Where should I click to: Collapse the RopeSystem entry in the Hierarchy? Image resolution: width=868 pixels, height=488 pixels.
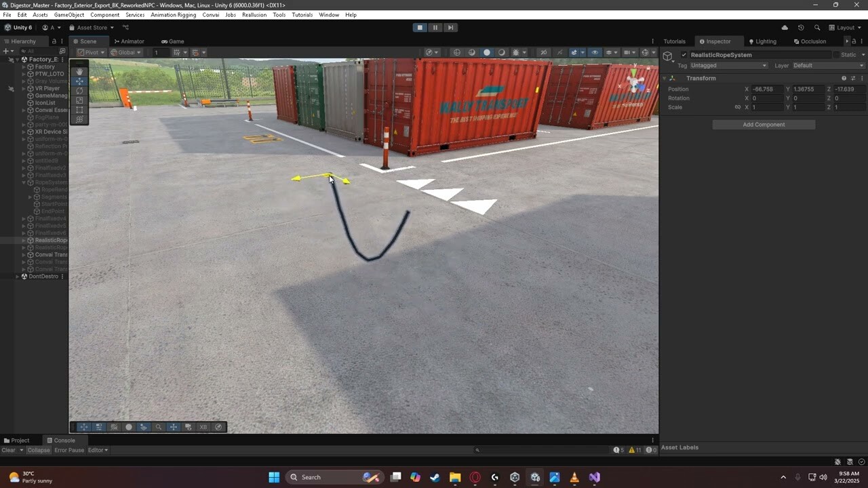(x=23, y=182)
